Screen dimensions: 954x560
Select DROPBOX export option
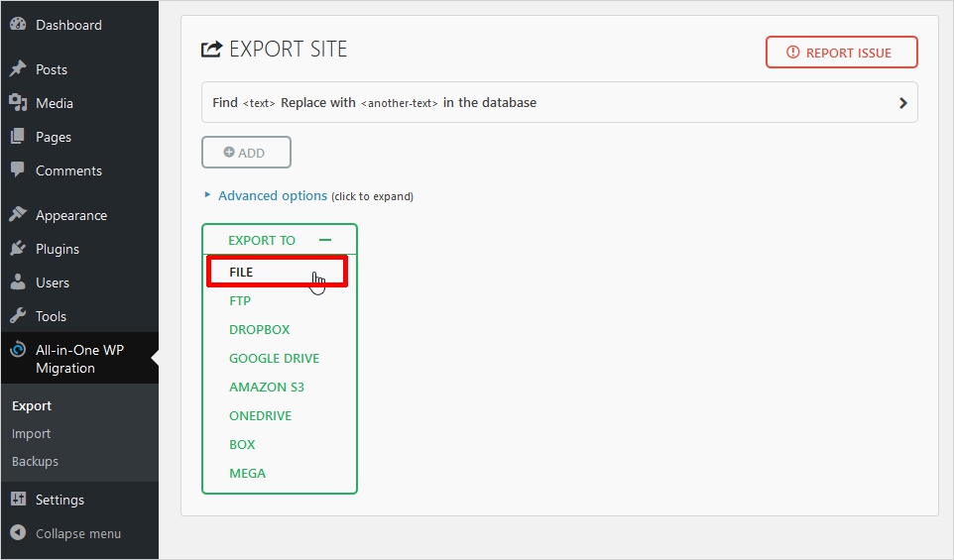259,330
